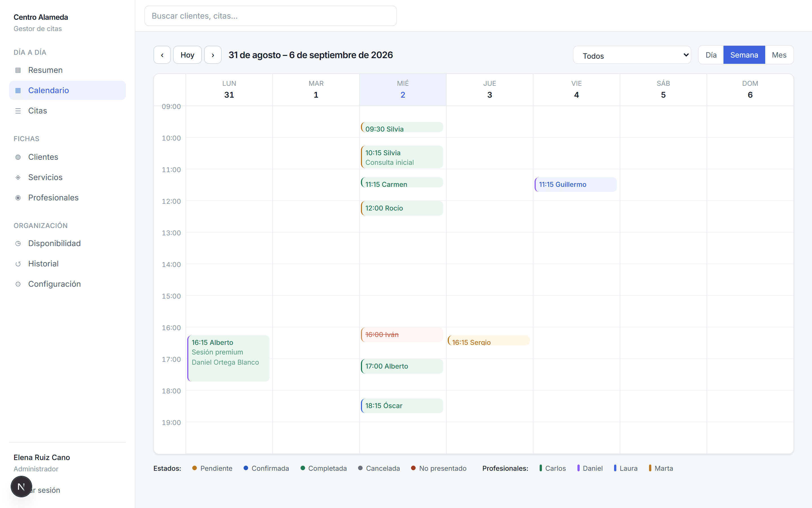Focus the Buscar clientes, citas search field
This screenshot has height=508, width=812.
(x=270, y=16)
